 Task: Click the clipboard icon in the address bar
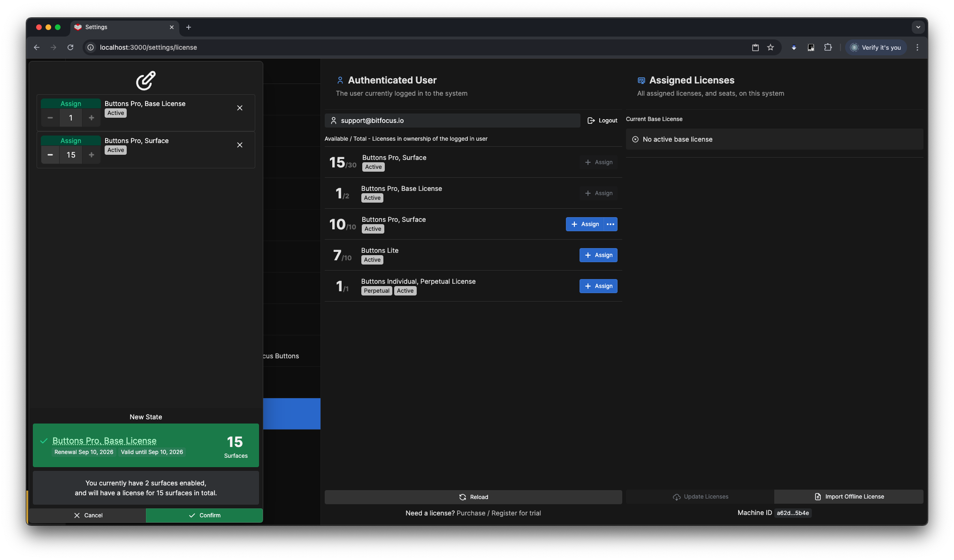click(x=756, y=47)
